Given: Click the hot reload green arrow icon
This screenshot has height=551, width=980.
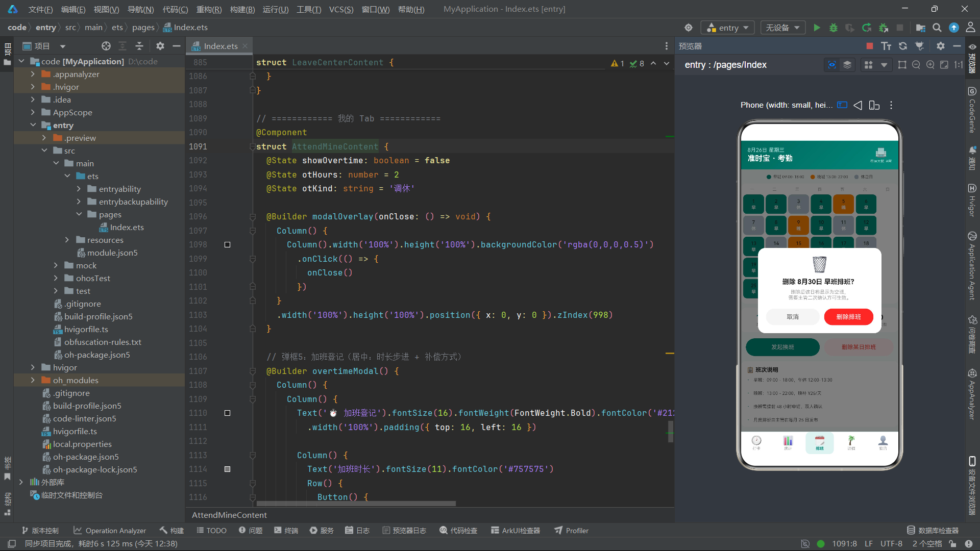Looking at the screenshot, I should tap(867, 28).
